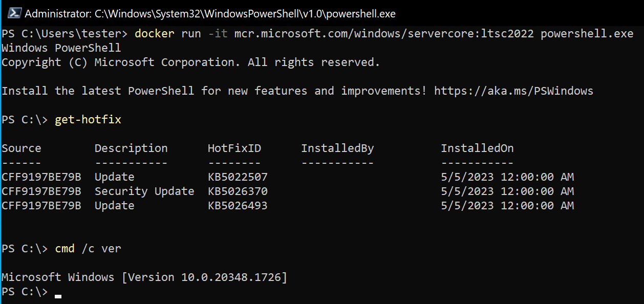Click the InstalledBy column header
Screen dimensions: 644x304
pos(337,148)
